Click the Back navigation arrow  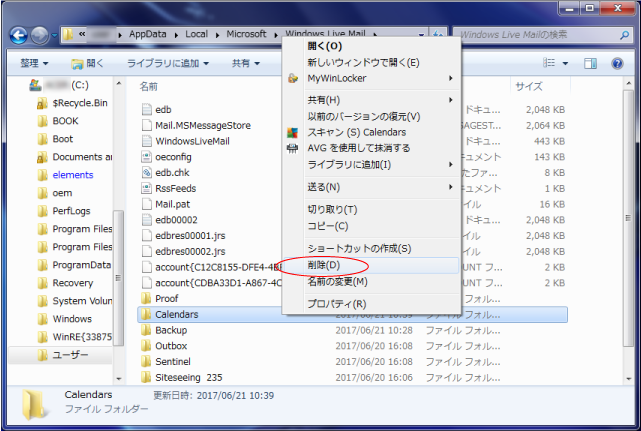coord(19,36)
